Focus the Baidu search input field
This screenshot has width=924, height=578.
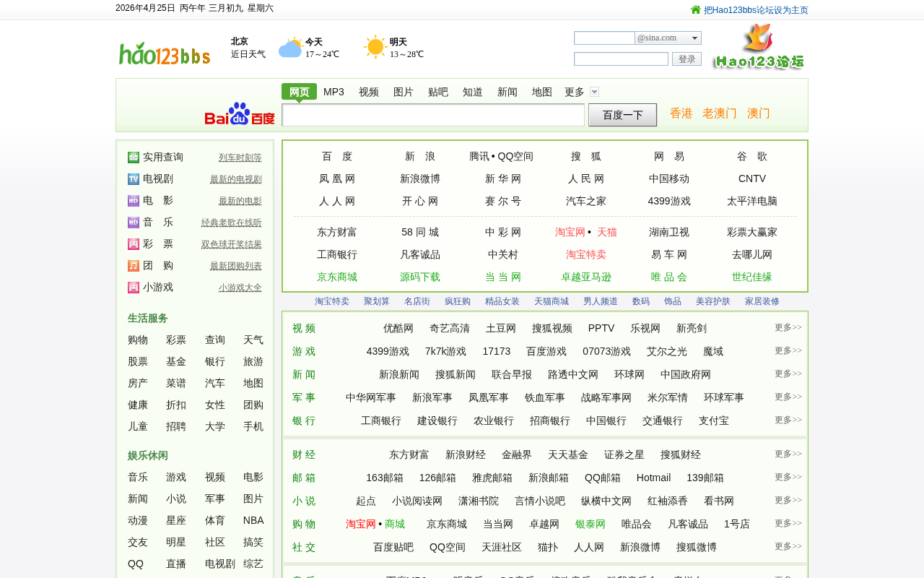pos(433,115)
